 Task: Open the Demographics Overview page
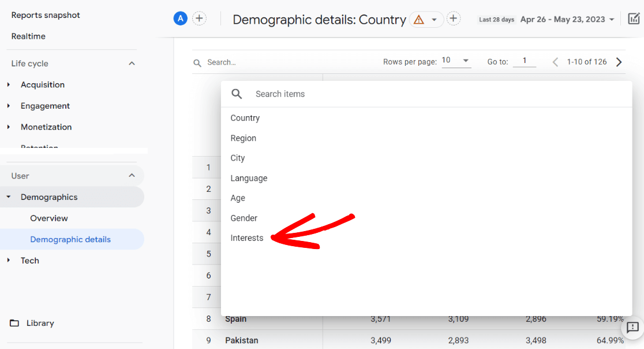click(x=49, y=218)
